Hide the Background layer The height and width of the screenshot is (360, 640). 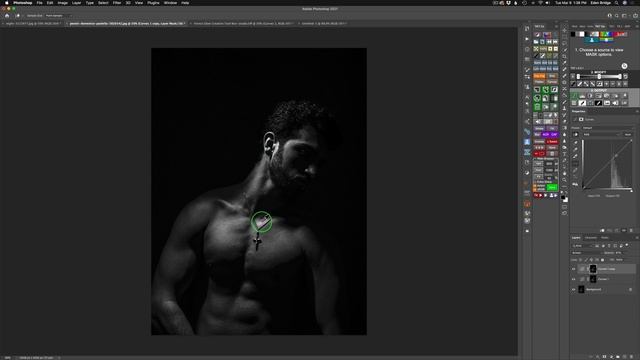point(573,289)
